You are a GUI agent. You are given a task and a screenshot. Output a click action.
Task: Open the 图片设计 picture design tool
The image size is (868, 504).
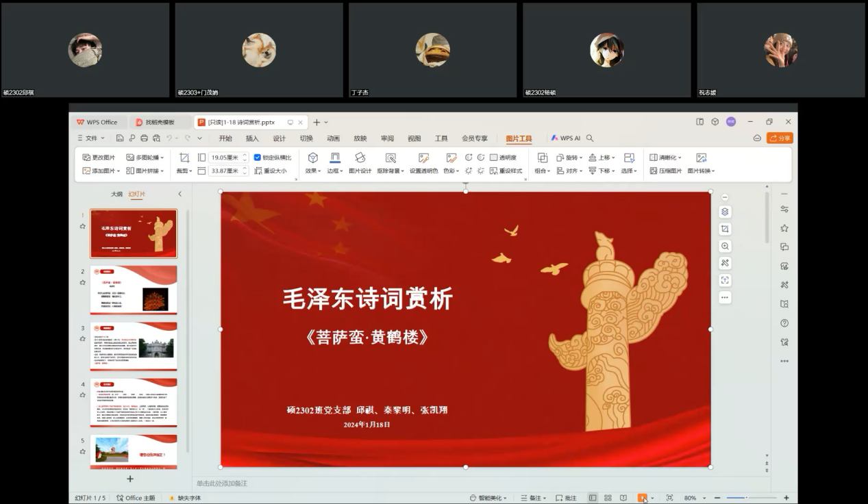click(x=360, y=158)
